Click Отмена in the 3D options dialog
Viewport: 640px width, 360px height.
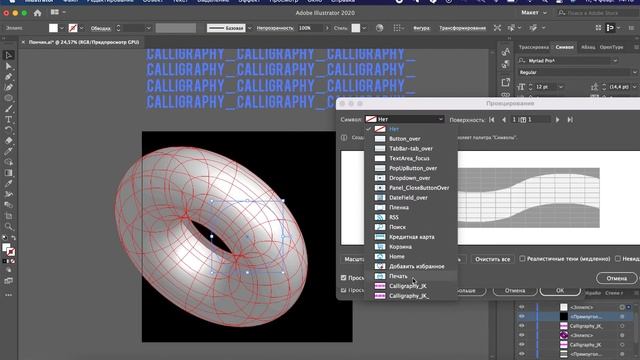tap(515, 291)
